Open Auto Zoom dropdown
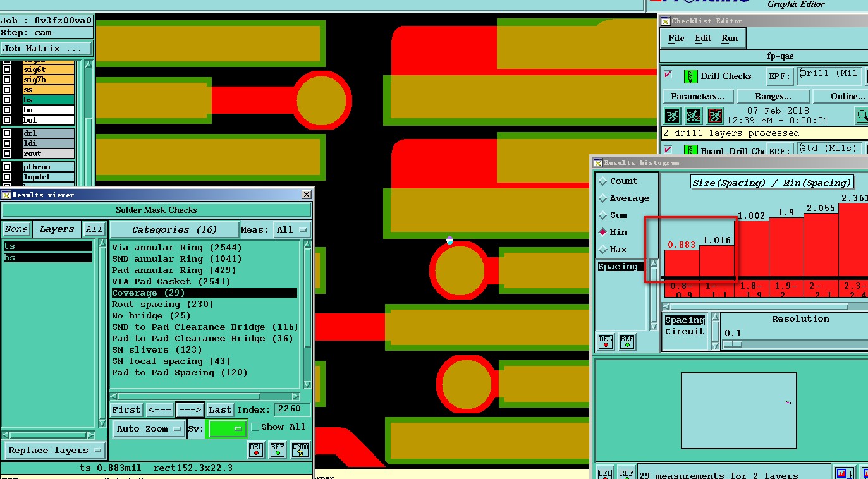868x479 pixels. pyautogui.click(x=149, y=428)
